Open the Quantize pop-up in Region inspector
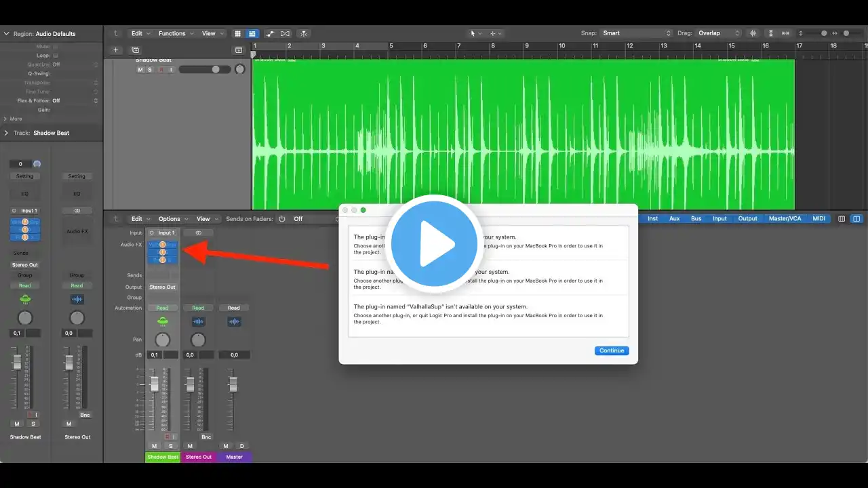 click(x=75, y=64)
